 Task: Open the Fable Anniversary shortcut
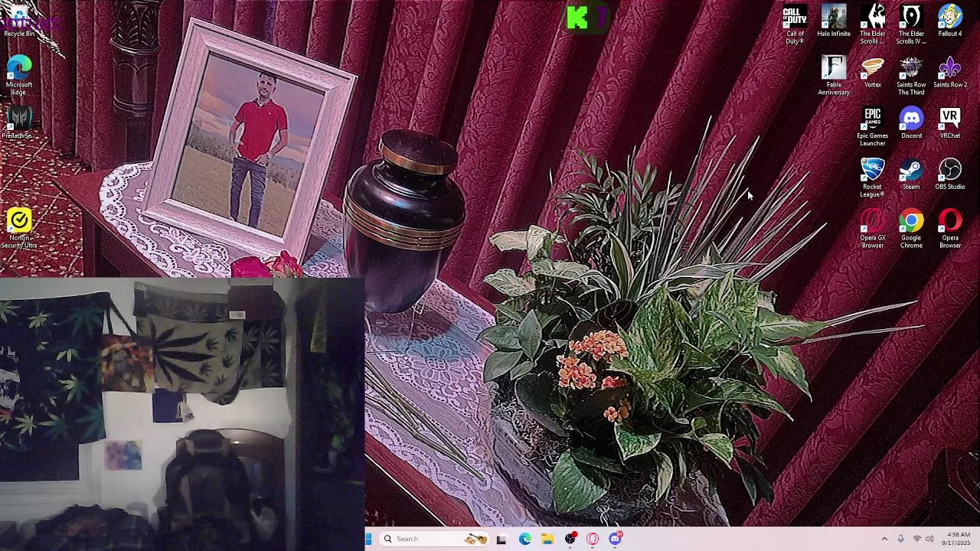pos(834,76)
